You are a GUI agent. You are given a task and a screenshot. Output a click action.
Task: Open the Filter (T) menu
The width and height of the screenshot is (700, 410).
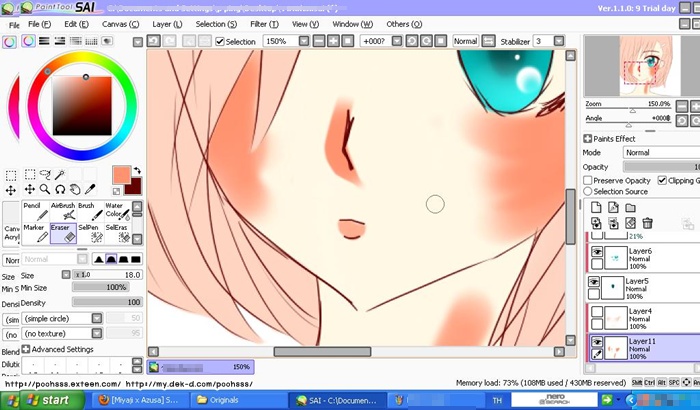click(x=264, y=24)
